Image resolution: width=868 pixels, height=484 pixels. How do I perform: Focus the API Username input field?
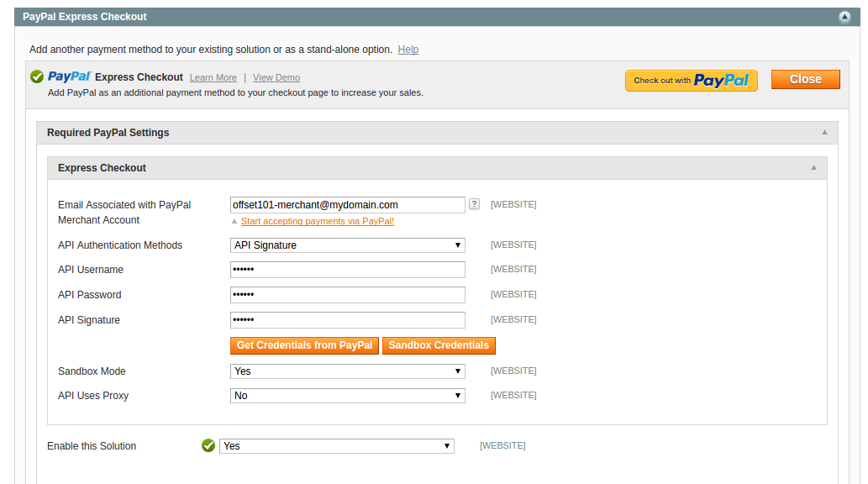tap(347, 270)
